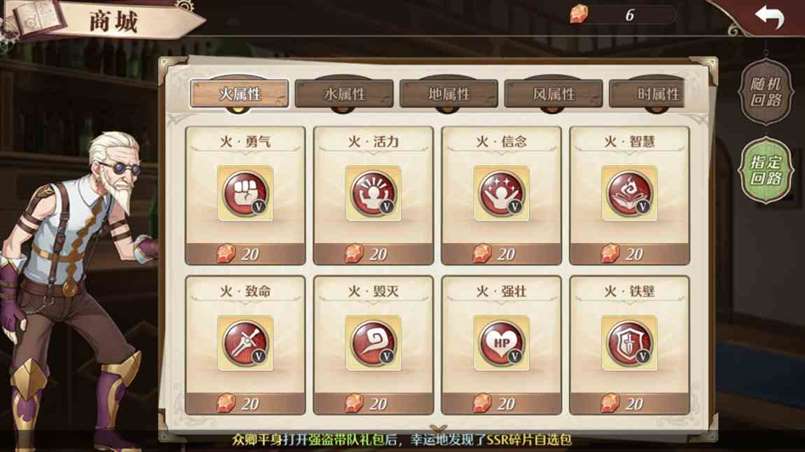This screenshot has height=452, width=805.
Task: Open the 指定回路 side button
Action: point(765,170)
